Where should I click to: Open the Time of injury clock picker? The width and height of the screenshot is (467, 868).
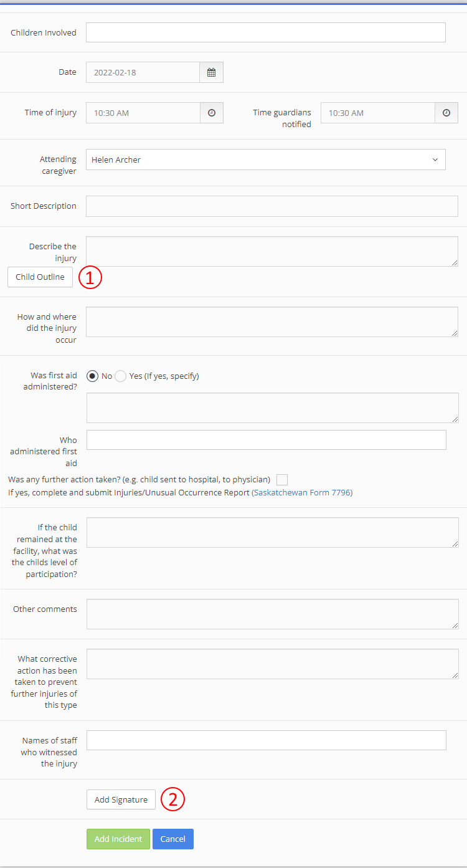(x=211, y=112)
